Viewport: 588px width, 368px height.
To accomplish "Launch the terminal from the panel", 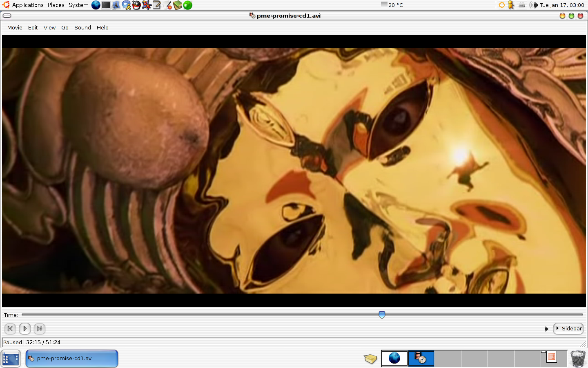I will [106, 5].
